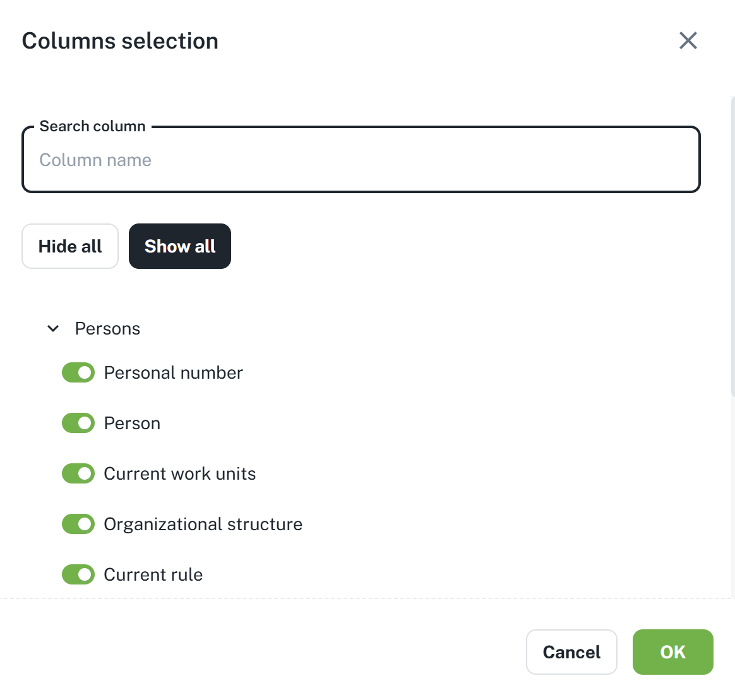Viewport: 735px width, 700px height.
Task: Close the Columns selection dialog
Action: pos(688,41)
